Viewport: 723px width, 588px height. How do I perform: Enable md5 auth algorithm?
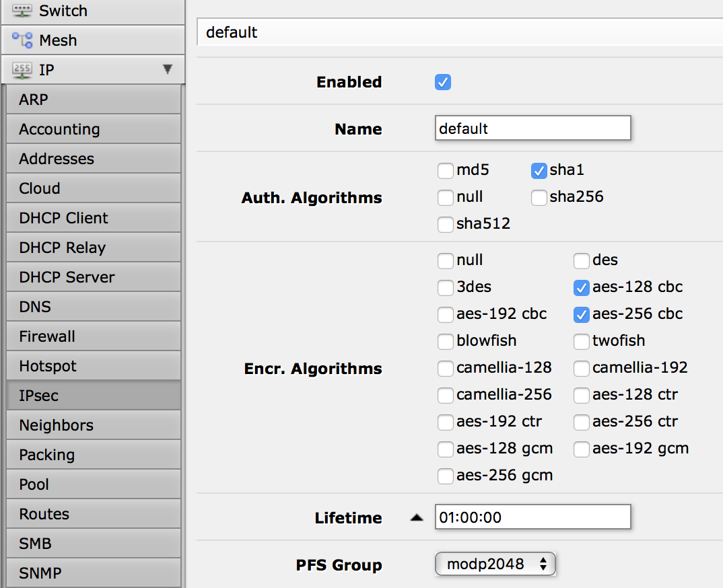pyautogui.click(x=446, y=170)
